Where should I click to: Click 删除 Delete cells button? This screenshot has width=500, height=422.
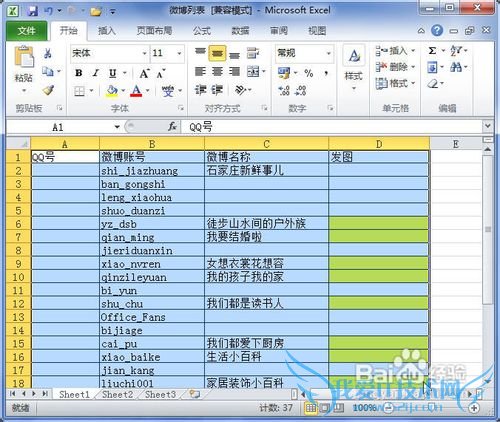395,67
